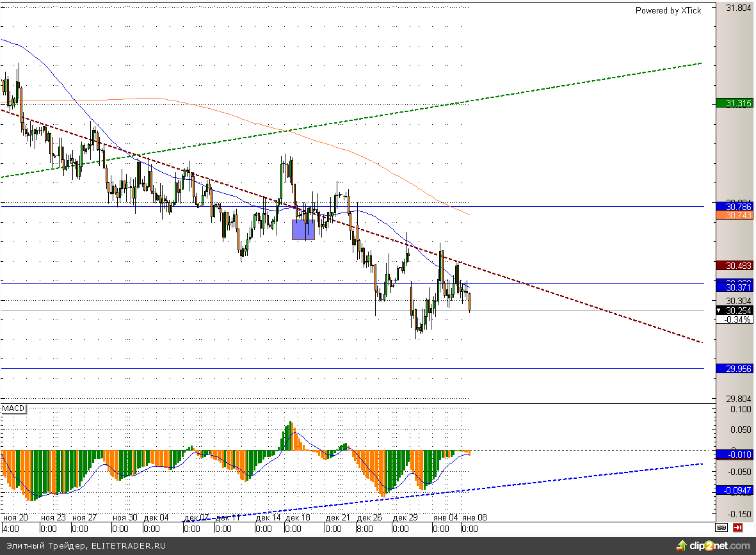
Task: Click the Powered by XTick text
Action: tap(668, 11)
